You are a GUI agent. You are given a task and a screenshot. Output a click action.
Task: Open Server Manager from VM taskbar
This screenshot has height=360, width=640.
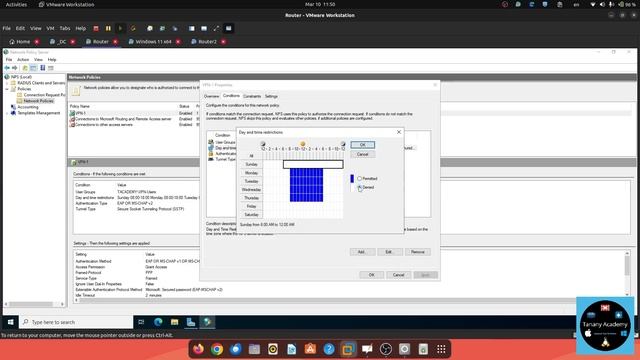191,322
